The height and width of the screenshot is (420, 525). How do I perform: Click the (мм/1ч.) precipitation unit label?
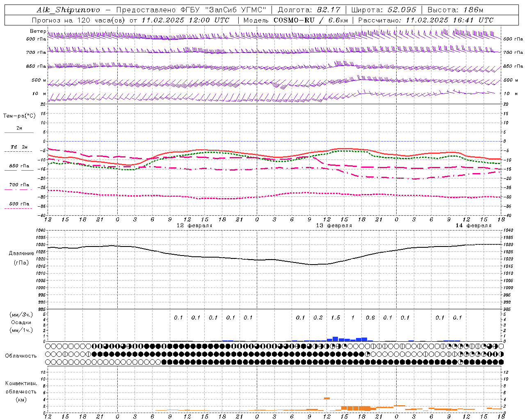(22, 330)
